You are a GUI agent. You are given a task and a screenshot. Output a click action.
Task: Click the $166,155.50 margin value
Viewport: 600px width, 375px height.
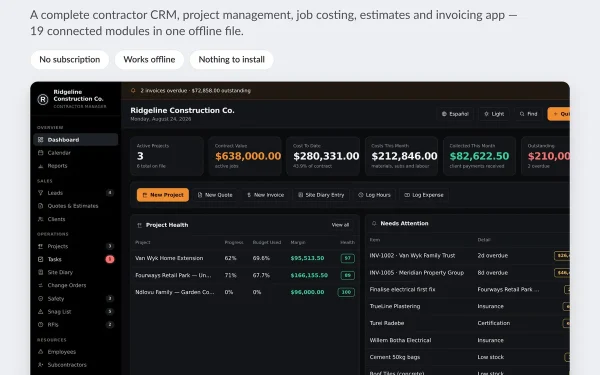point(309,275)
